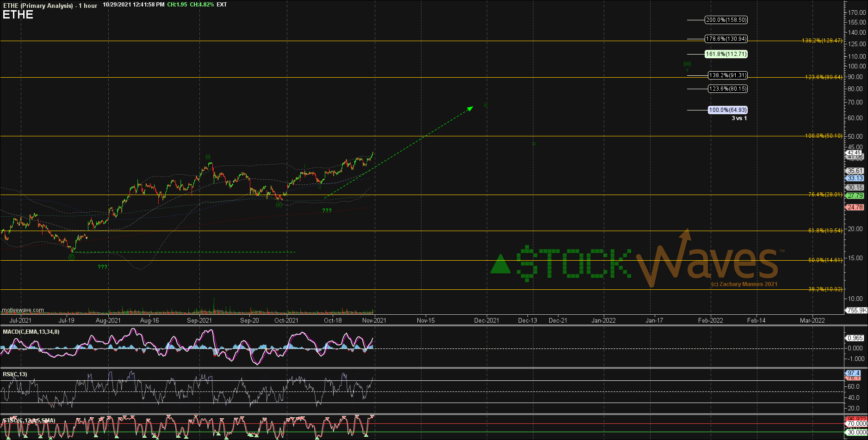Select the Jul-19 date axis label
868x440 pixels.
tap(66, 320)
